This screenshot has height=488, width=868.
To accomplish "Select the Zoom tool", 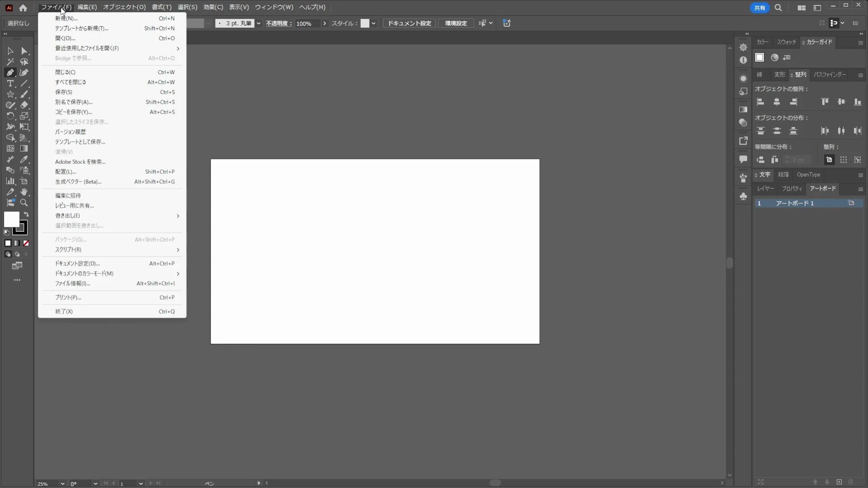I will click(24, 203).
